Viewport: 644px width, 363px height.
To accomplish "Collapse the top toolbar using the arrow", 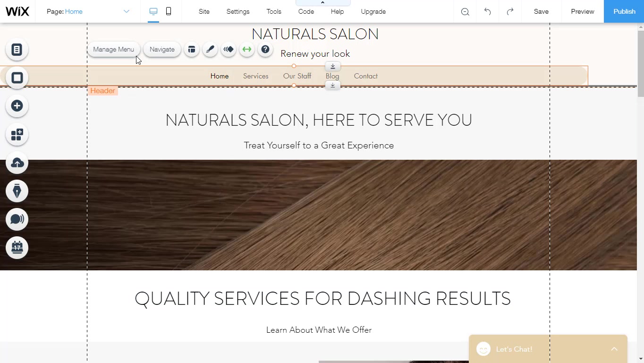I will pos(322,3).
